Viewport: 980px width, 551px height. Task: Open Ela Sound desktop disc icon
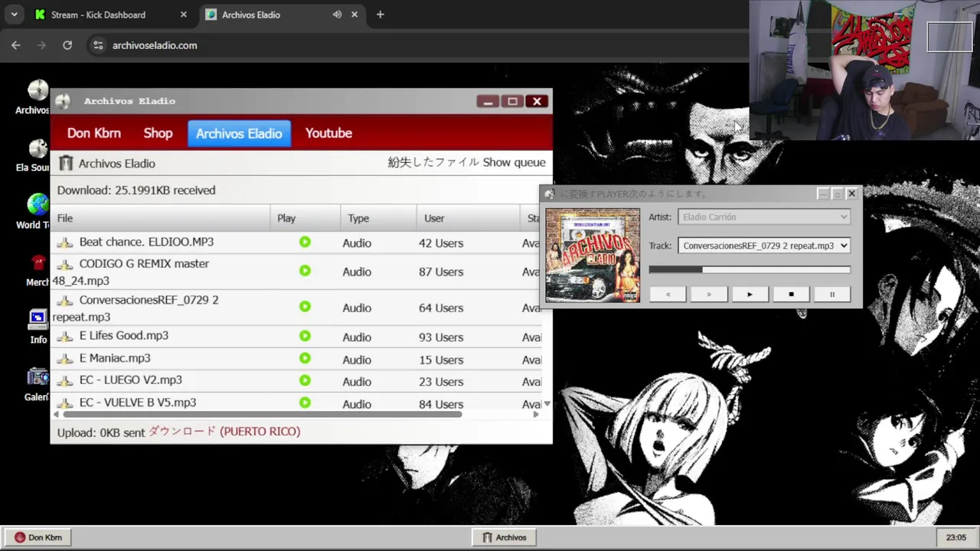click(37, 148)
